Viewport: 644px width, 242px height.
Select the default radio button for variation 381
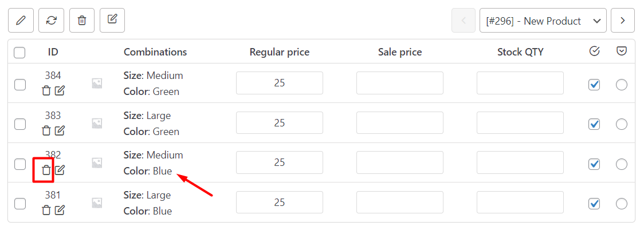[622, 204]
